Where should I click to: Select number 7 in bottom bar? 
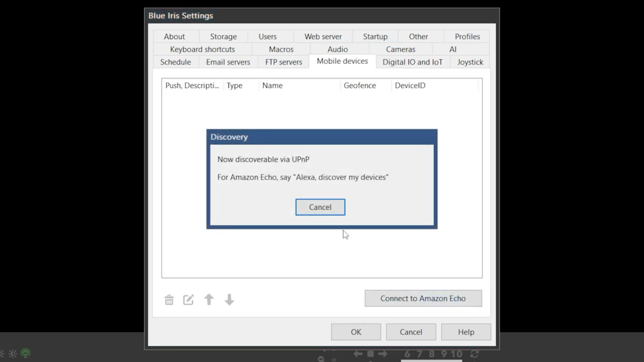tap(421, 354)
